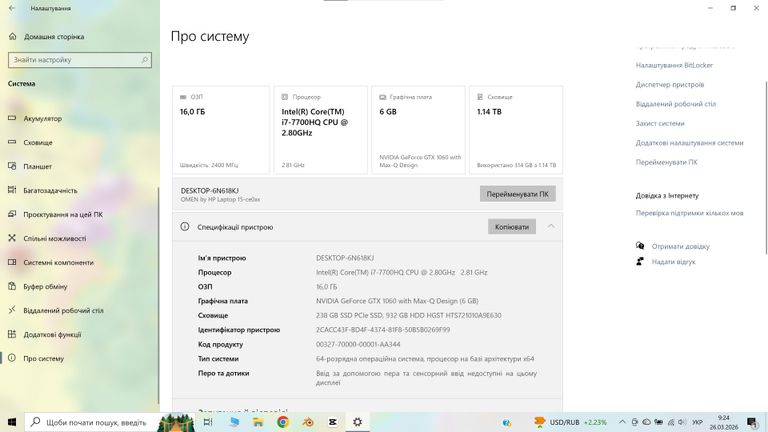This screenshot has height=432, width=768.
Task: Select the Сховище sidebar item
Action: click(x=38, y=143)
